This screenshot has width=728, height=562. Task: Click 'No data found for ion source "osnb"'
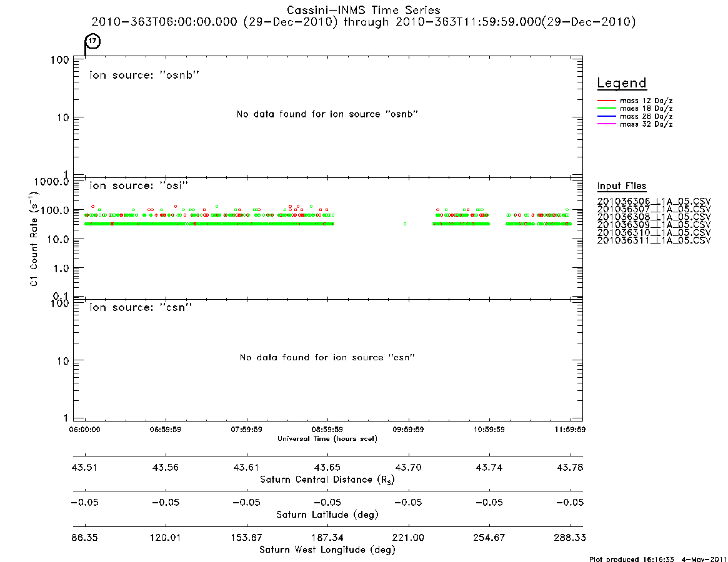tap(327, 114)
